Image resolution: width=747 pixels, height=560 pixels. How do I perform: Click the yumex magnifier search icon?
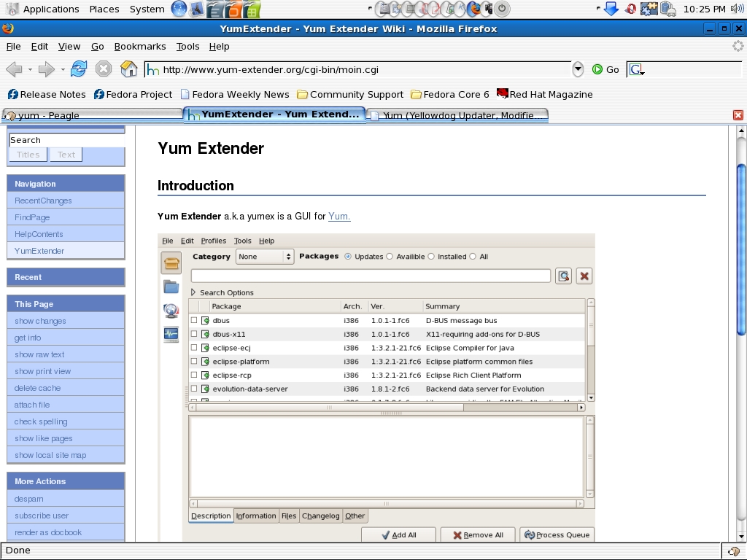[564, 276]
